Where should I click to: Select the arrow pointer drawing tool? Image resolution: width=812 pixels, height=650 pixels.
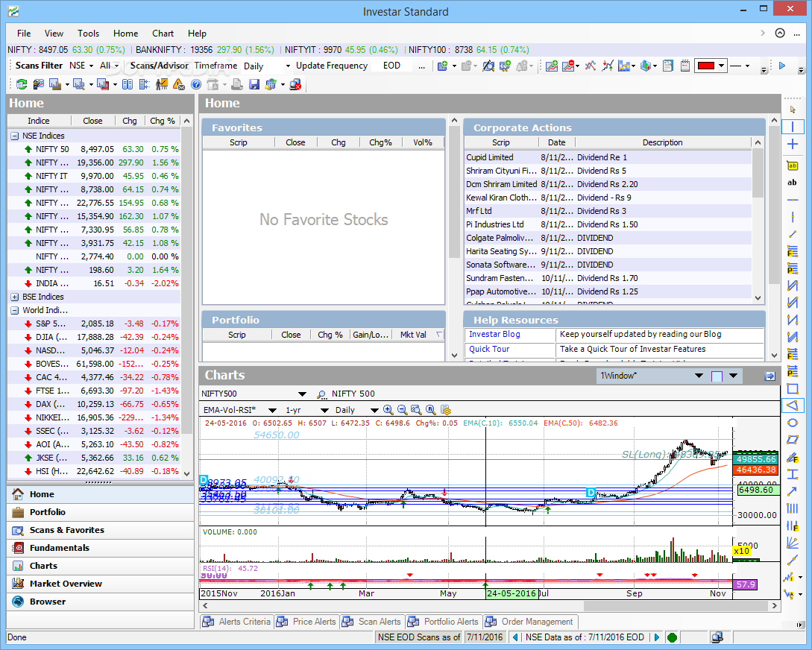click(x=793, y=110)
